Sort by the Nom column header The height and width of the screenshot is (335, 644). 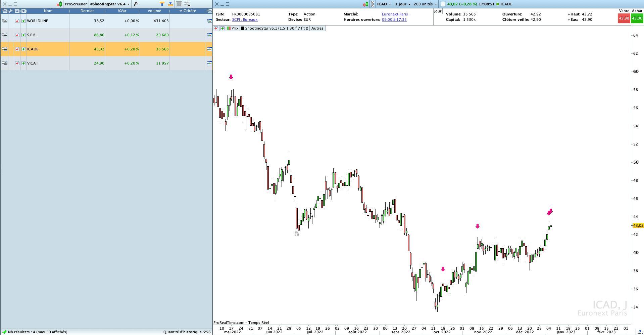pos(48,11)
